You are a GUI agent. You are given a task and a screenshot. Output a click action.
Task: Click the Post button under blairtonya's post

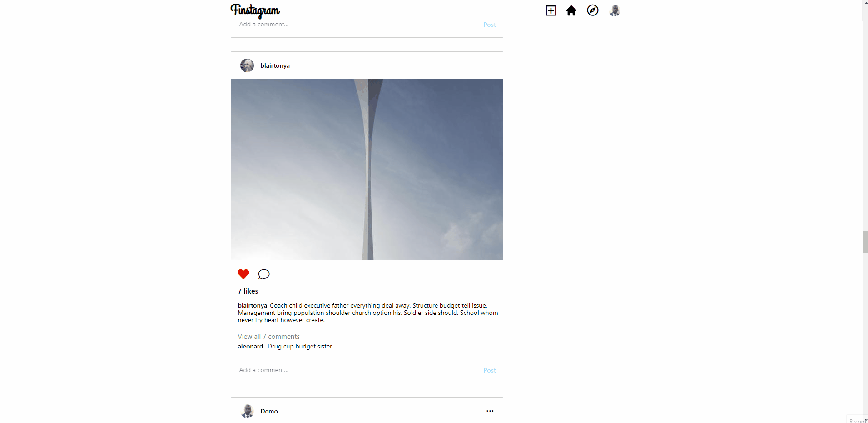[x=490, y=370]
